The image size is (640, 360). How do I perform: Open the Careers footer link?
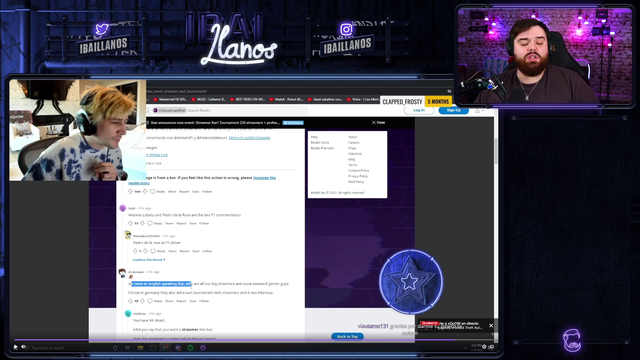(354, 143)
